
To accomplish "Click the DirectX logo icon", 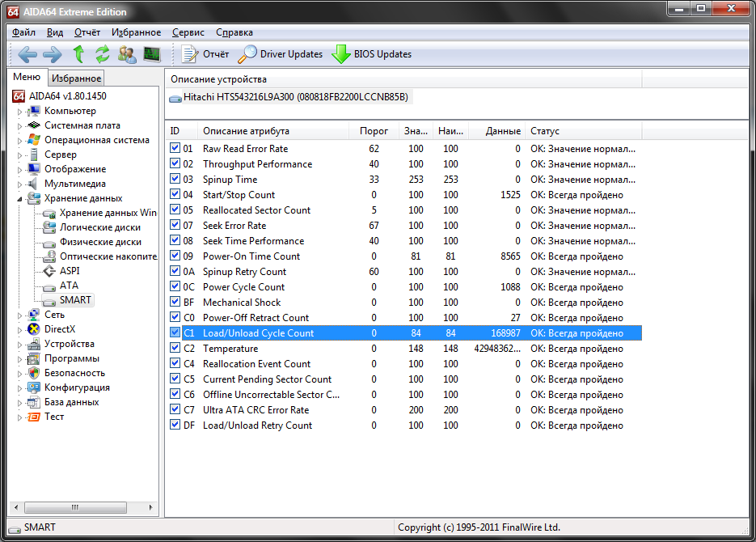I will pos(33,329).
